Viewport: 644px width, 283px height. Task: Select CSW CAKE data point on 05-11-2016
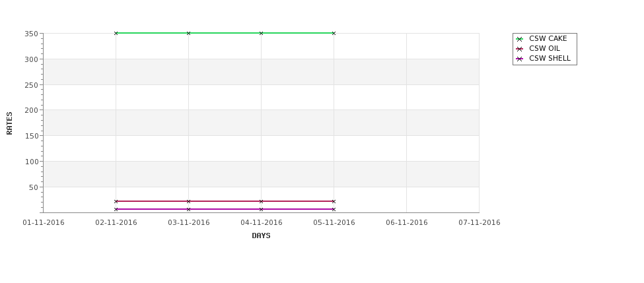pos(334,33)
